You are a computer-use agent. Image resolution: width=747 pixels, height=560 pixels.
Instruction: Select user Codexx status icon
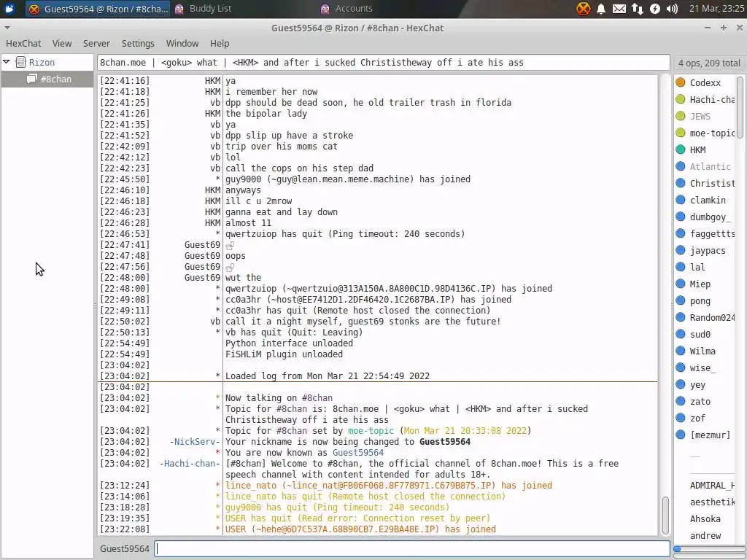[x=681, y=82]
